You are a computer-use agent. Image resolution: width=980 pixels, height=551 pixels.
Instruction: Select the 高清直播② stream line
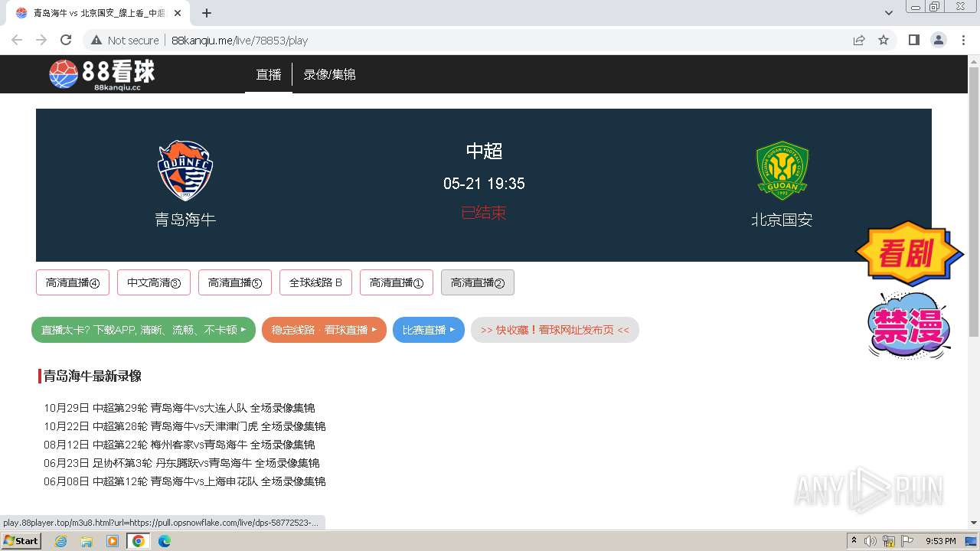(478, 282)
